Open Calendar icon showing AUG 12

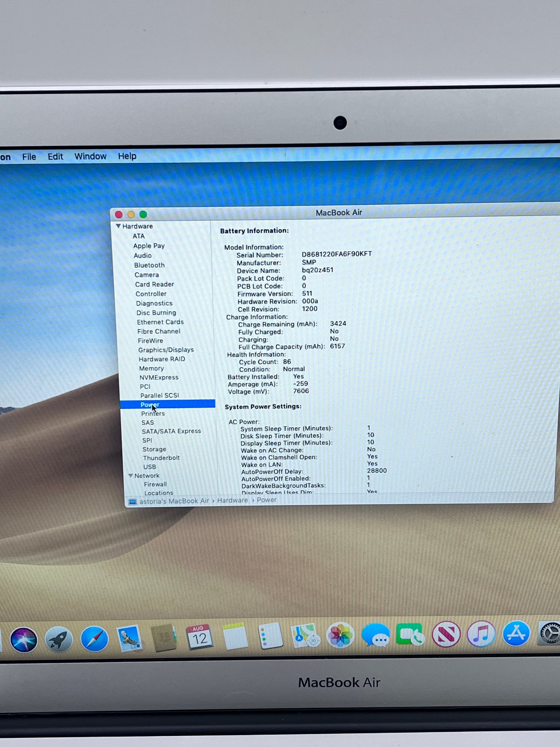click(199, 637)
